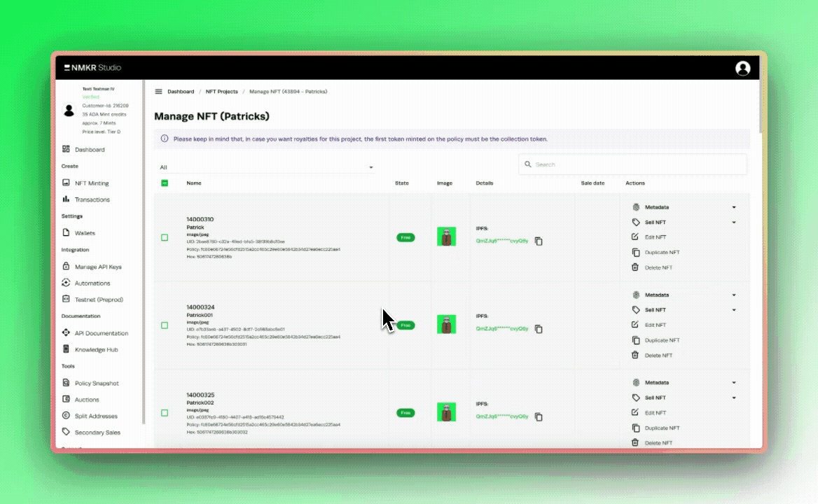
Task: Open the user account avatar menu
Action: [742, 69]
